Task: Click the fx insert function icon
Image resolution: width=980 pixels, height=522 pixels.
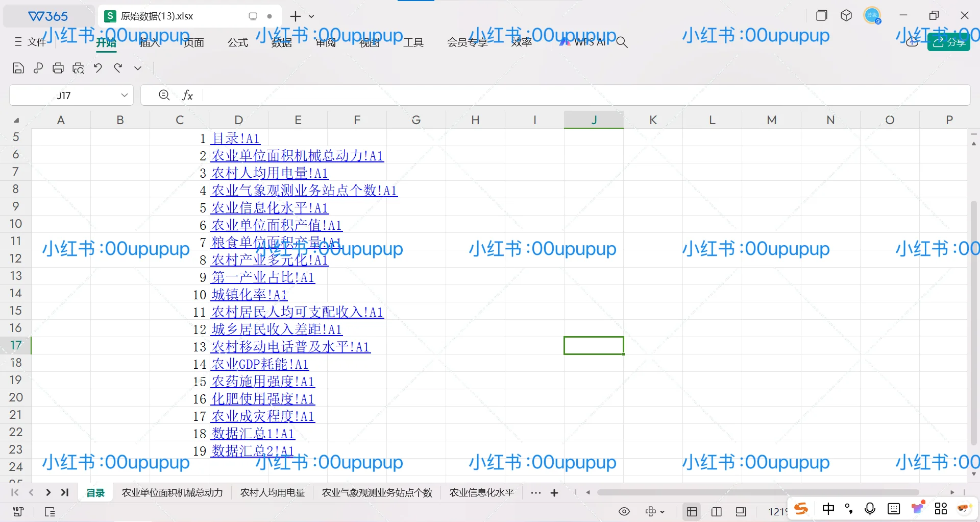Action: [187, 95]
